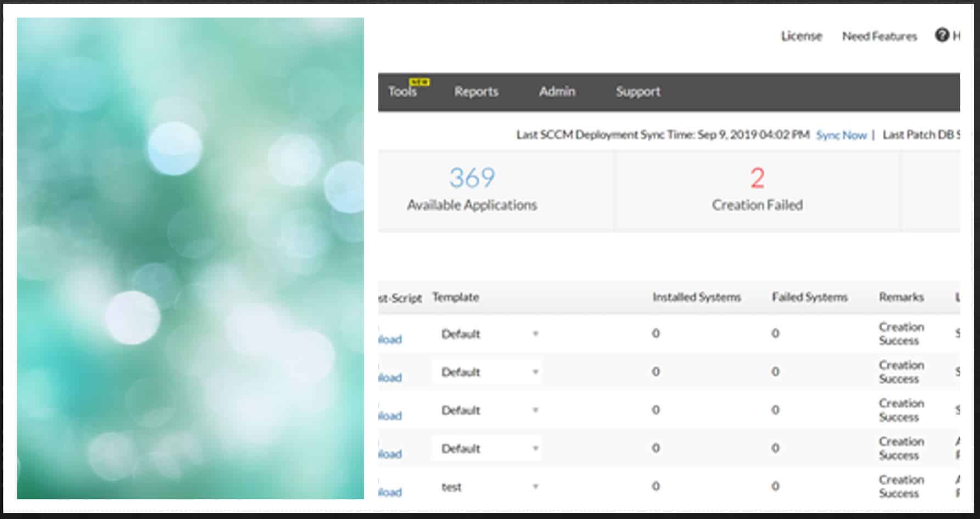Click the Help question mark icon
980x519 pixels.
[942, 35]
